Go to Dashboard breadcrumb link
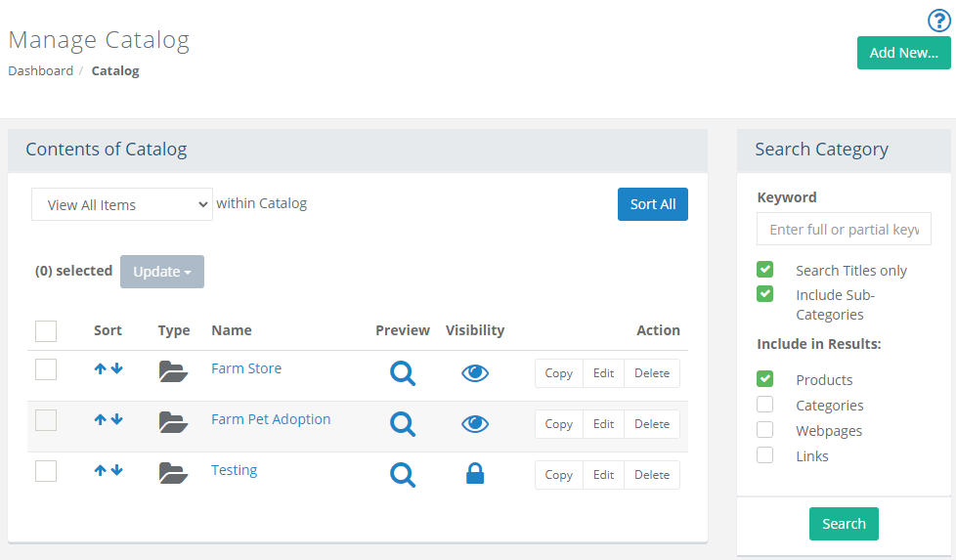Image resolution: width=956 pixels, height=560 pixels. 40,70
